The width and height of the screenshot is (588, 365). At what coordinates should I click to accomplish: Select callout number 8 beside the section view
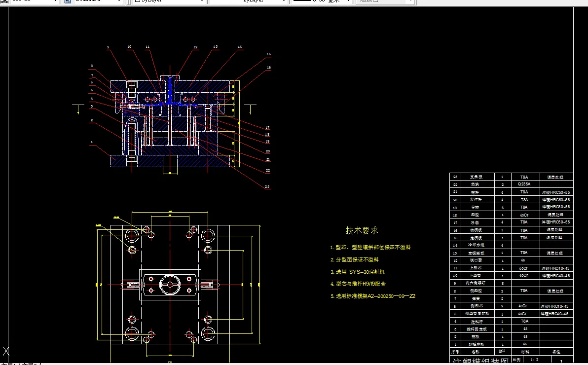91,66
